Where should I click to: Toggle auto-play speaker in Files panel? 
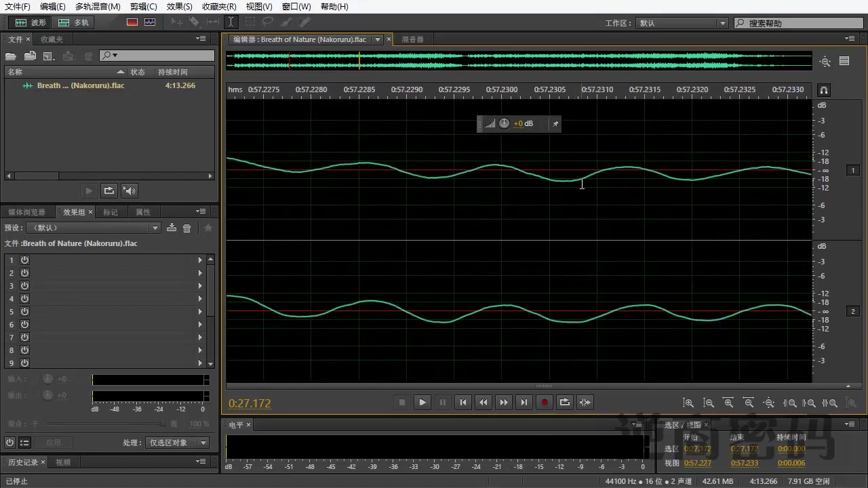pyautogui.click(x=130, y=191)
